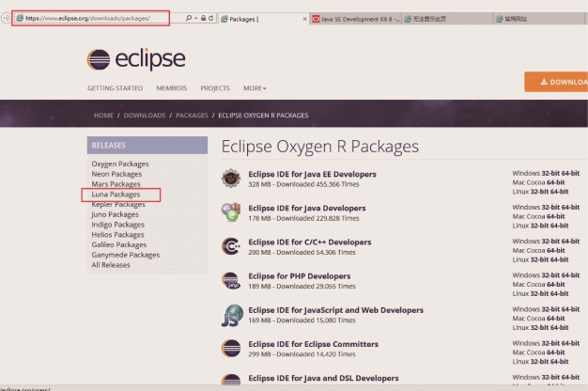Click the Java and DSL Developers package icon
This screenshot has width=588, height=391.
pos(231,379)
